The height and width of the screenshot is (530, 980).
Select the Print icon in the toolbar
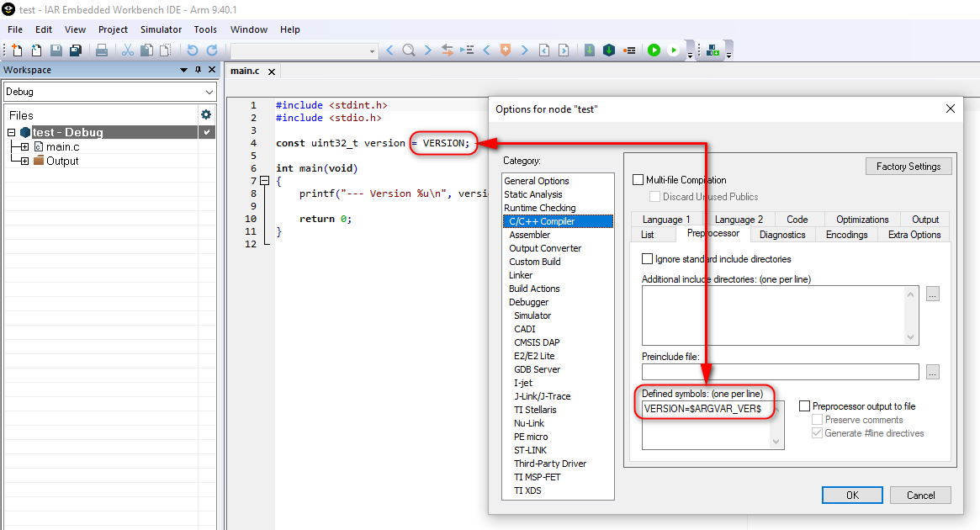[101, 50]
